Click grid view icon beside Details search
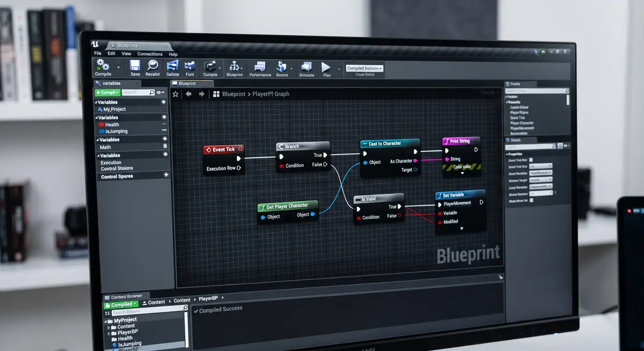 click(560, 146)
